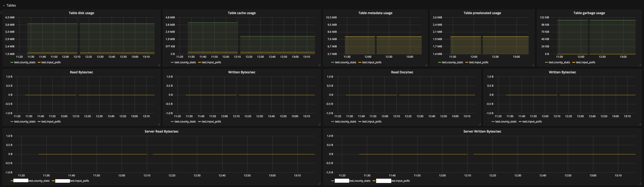This screenshot has width=644, height=187.
Task: Open green color swatch for county_stats in Table garbage usage
Action: pos(546,63)
